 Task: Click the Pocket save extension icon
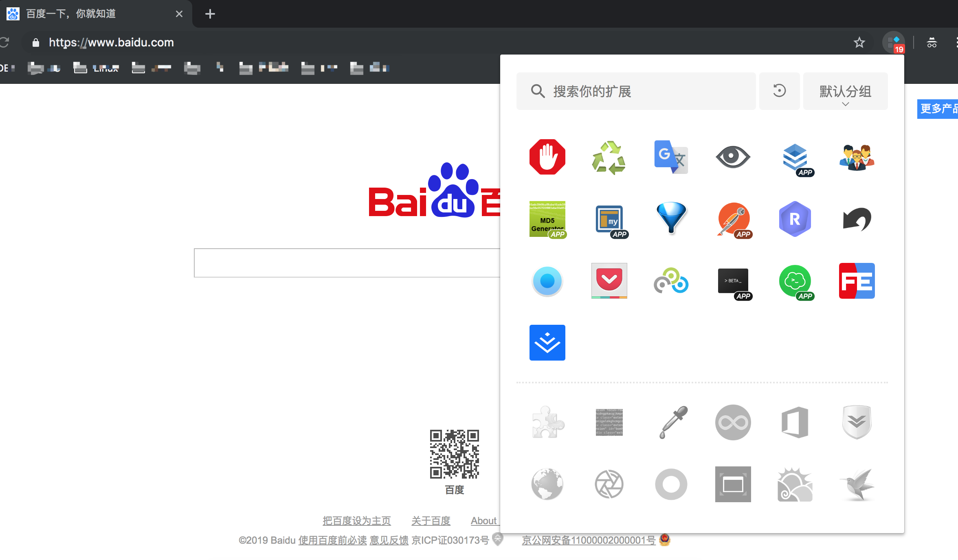point(609,281)
